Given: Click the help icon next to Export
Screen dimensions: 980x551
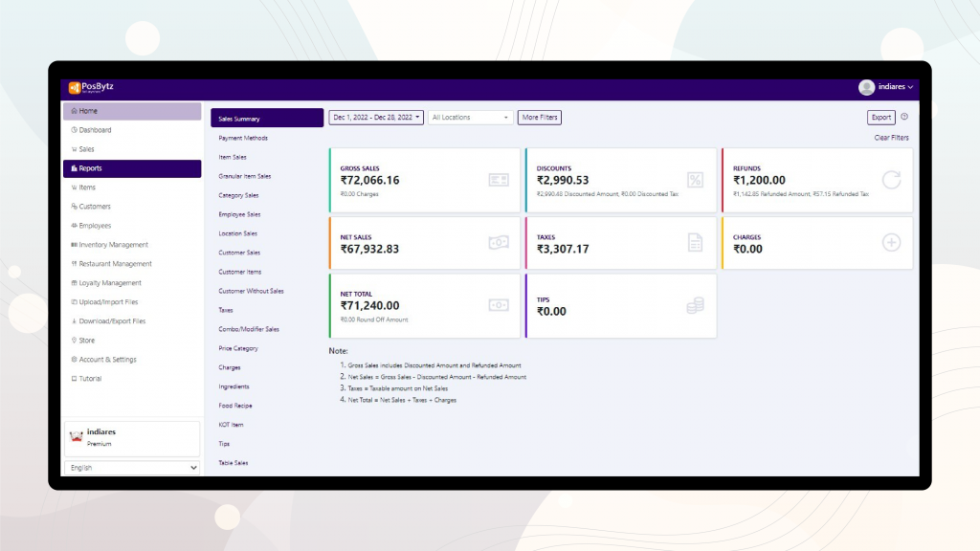Looking at the screenshot, I should (904, 118).
